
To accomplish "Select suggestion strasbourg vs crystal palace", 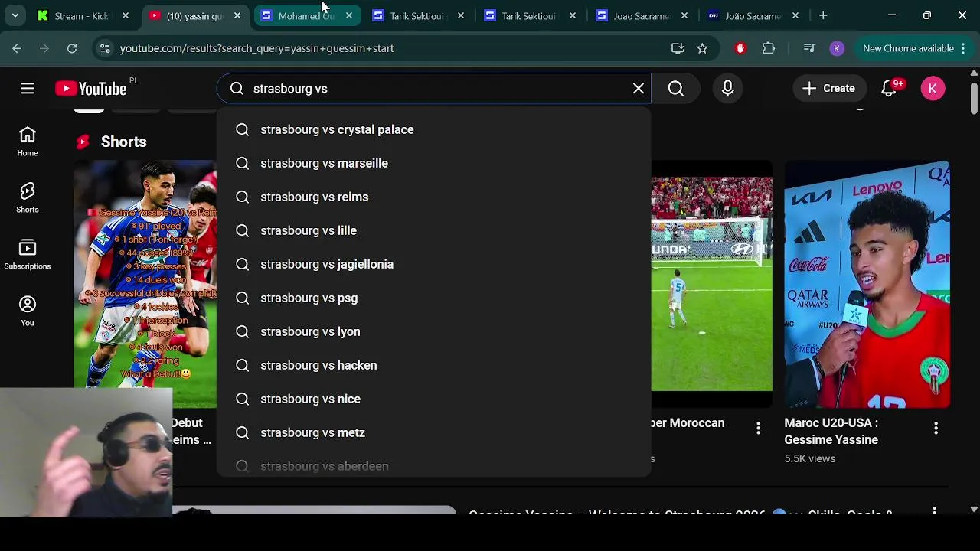I will [x=434, y=129].
